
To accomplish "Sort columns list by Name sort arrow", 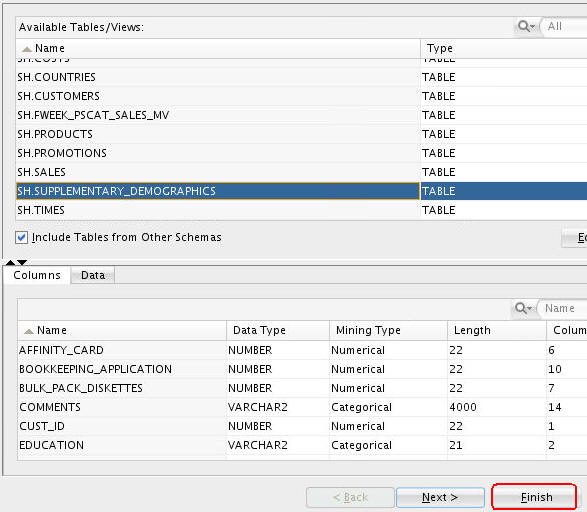I will tap(29, 331).
